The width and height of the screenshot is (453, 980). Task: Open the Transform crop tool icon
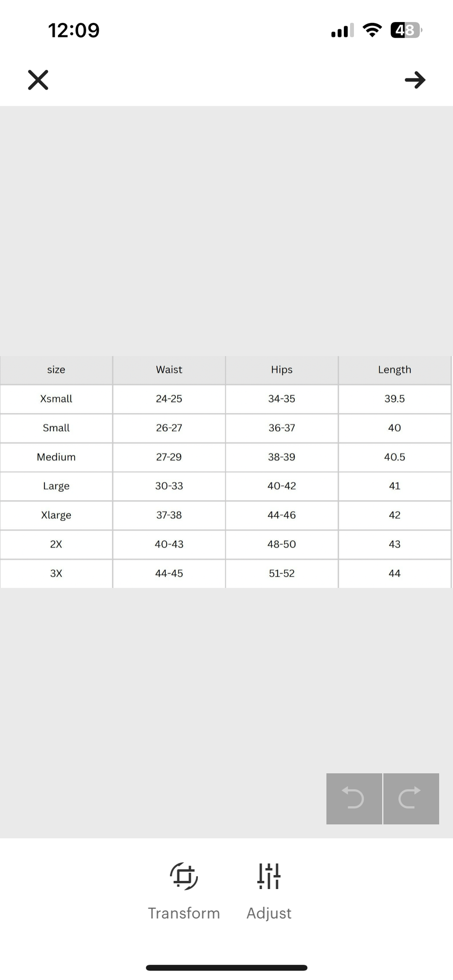[x=184, y=876]
